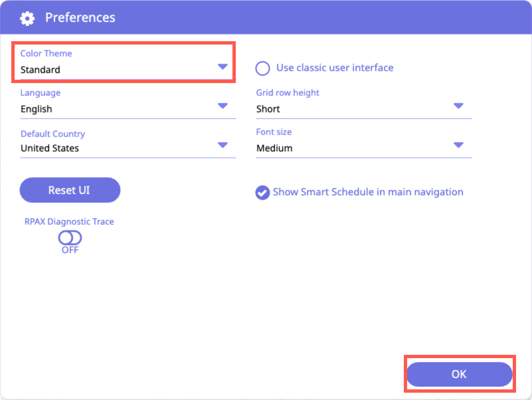Select the English language field
Image resolution: width=532 pixels, height=400 pixels.
[x=37, y=109]
